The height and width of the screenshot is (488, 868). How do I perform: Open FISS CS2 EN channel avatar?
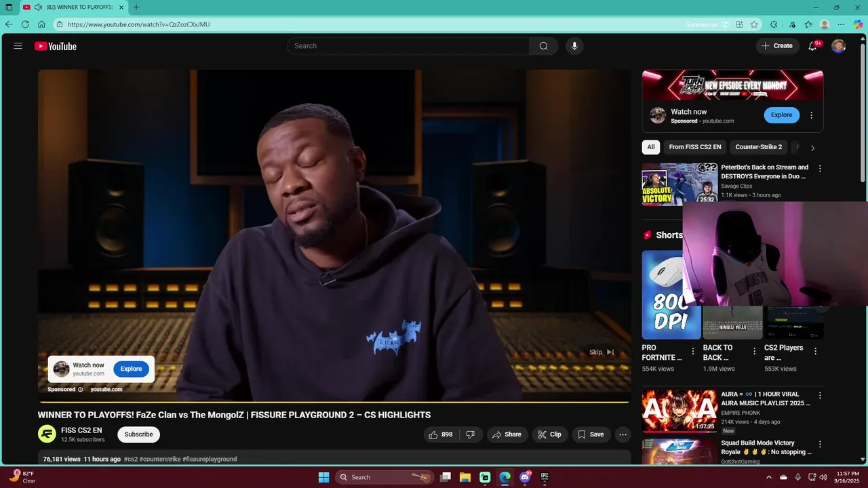(x=47, y=434)
